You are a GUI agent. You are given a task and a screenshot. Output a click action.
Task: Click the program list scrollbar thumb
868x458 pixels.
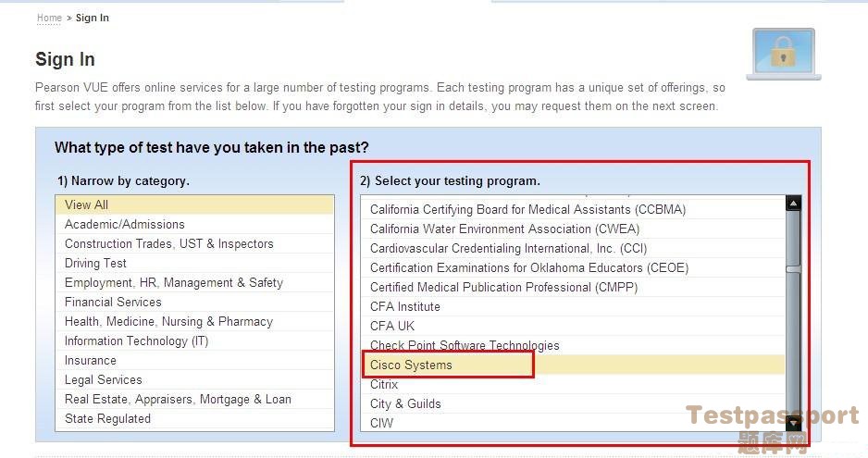793,269
